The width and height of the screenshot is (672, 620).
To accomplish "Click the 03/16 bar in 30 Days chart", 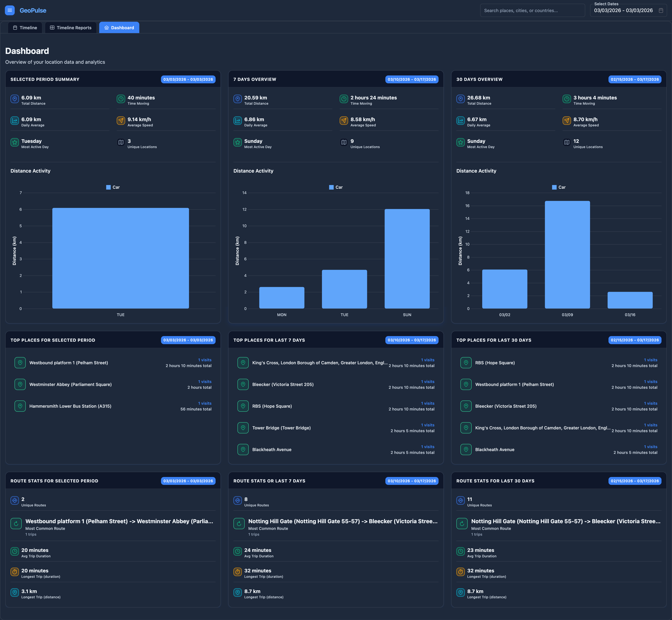I will coord(630,300).
